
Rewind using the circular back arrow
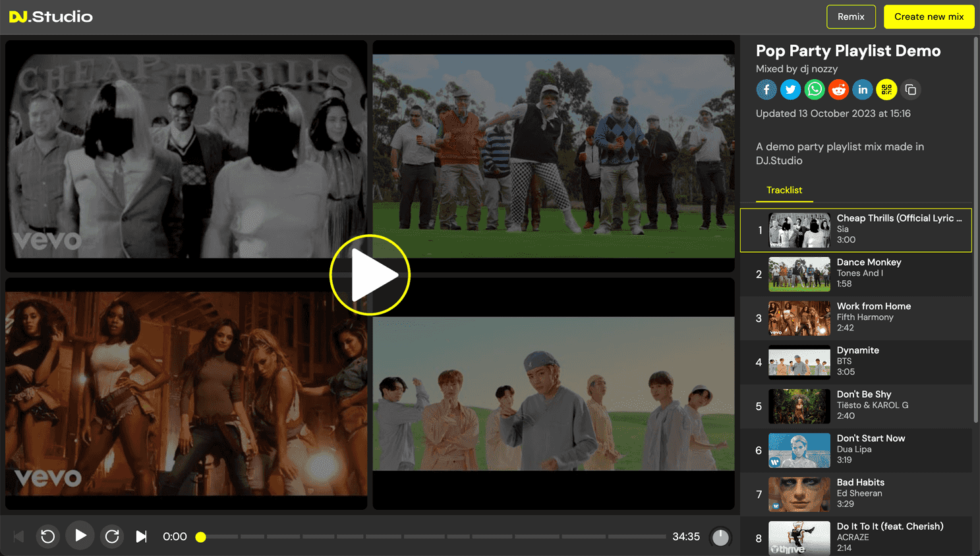(48, 536)
